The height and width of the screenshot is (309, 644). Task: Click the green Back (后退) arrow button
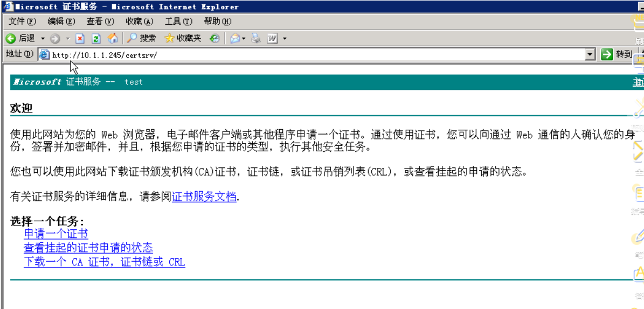pos(20,39)
